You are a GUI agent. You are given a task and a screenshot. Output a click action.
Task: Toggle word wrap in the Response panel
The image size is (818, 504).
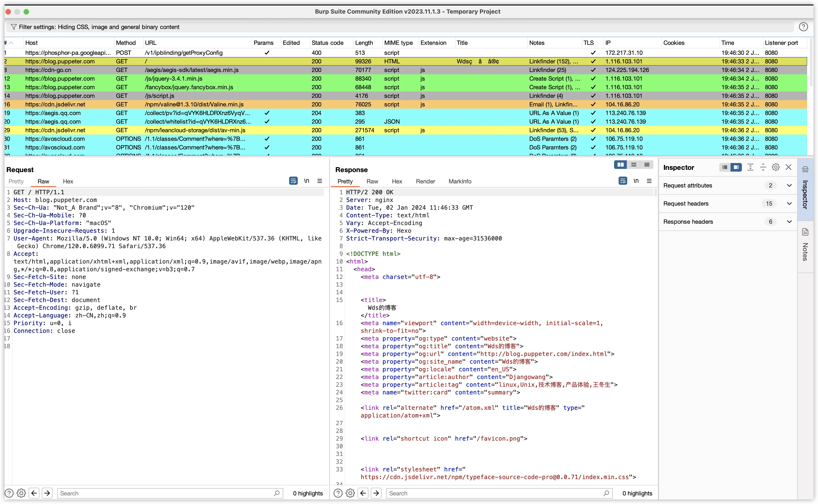(622, 181)
